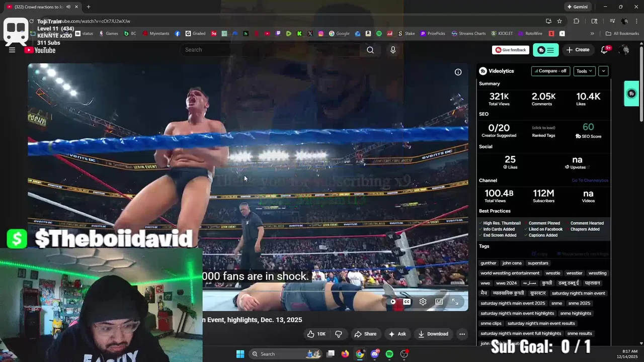Start voice search with microphone icon
The image size is (644, 362).
click(393, 50)
